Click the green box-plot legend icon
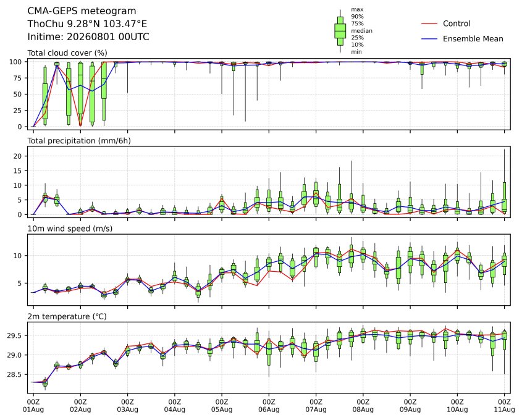522x420 pixels. point(340,31)
